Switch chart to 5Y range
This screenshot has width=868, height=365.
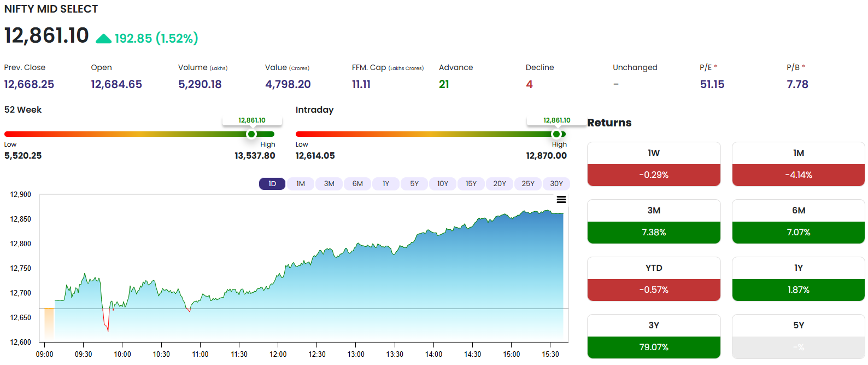coord(414,184)
